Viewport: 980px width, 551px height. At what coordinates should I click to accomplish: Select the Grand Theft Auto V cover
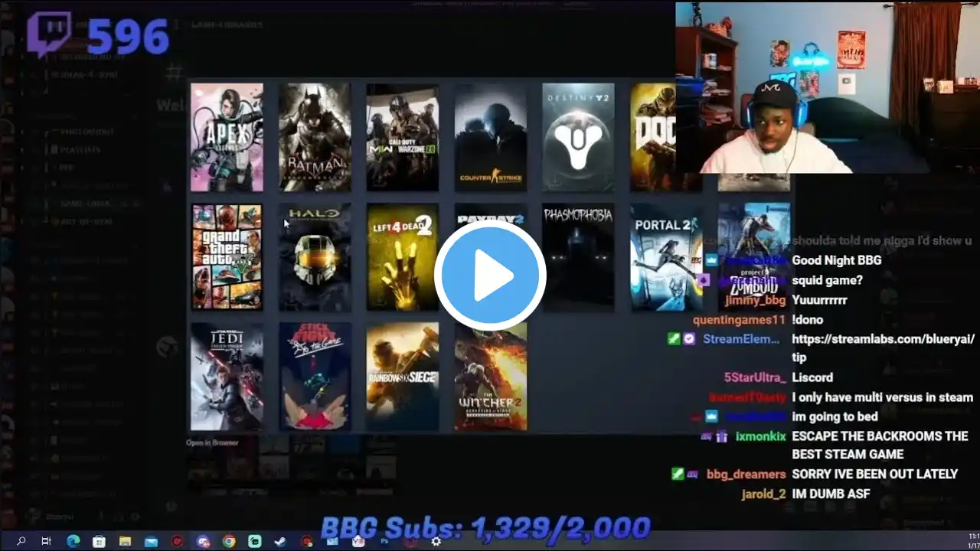227,256
